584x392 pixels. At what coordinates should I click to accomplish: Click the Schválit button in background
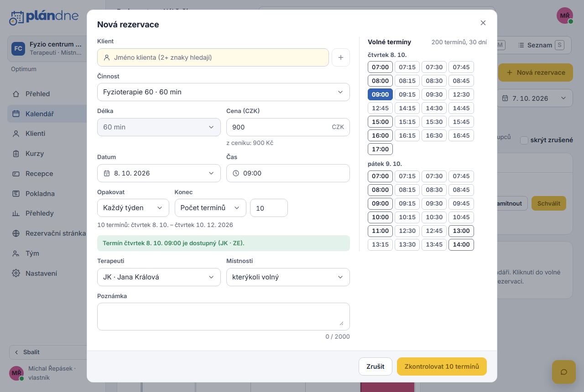click(549, 203)
